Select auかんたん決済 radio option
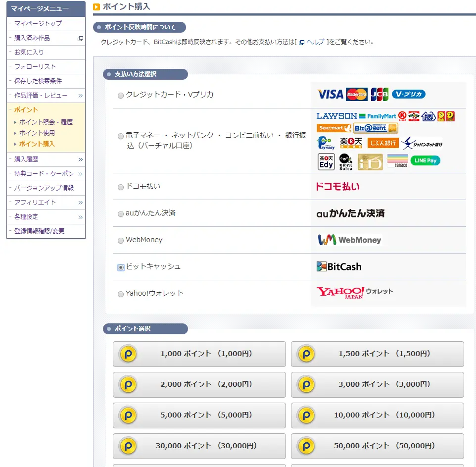Image resolution: width=476 pixels, height=467 pixels. click(121, 213)
